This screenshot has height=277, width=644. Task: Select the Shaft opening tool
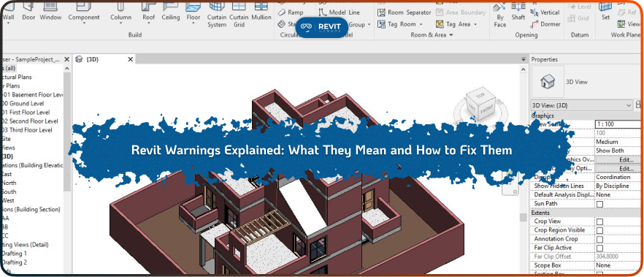518,12
